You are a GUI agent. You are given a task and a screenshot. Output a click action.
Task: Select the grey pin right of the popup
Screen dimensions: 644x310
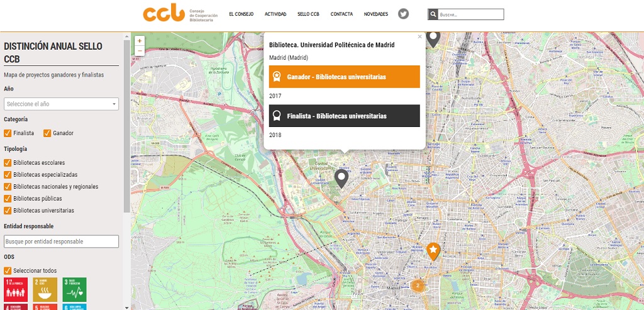[x=433, y=40]
